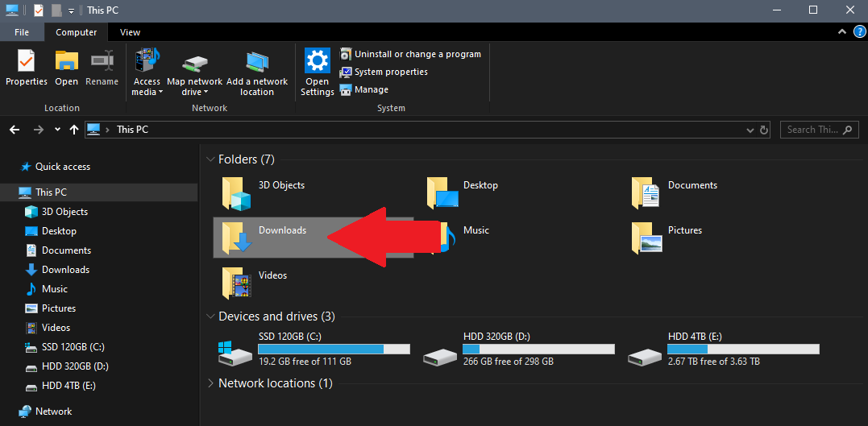Switch to the Computer ribbon tab
The image size is (868, 426).
pyautogui.click(x=77, y=32)
